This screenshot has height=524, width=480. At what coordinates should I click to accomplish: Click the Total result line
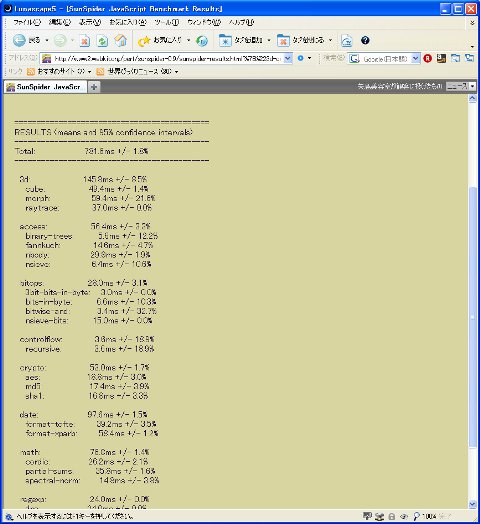coord(81,151)
